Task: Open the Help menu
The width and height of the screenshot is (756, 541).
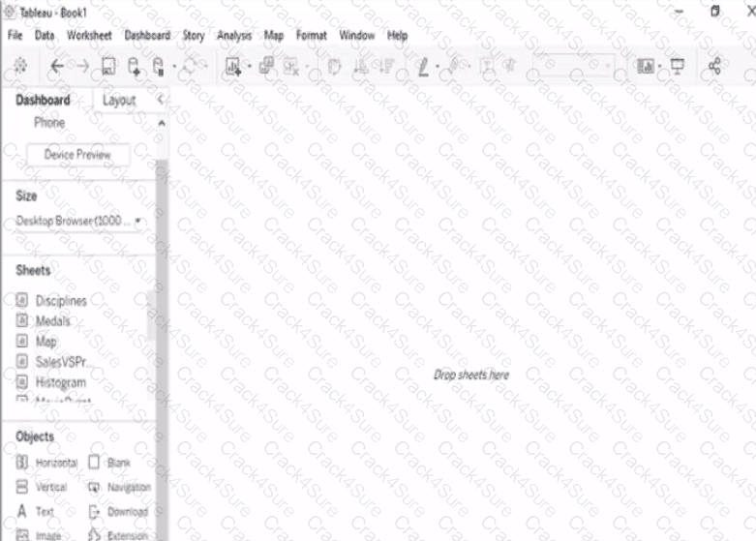Action: coord(397,36)
